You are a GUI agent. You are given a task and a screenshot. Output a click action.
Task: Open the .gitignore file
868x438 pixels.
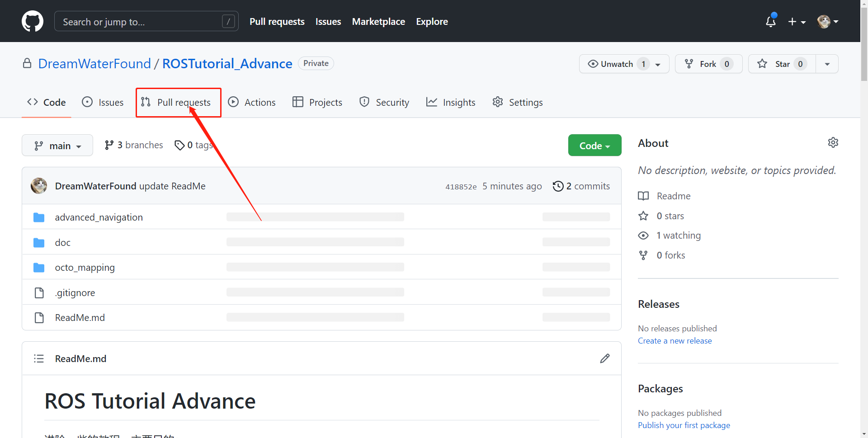(x=75, y=292)
